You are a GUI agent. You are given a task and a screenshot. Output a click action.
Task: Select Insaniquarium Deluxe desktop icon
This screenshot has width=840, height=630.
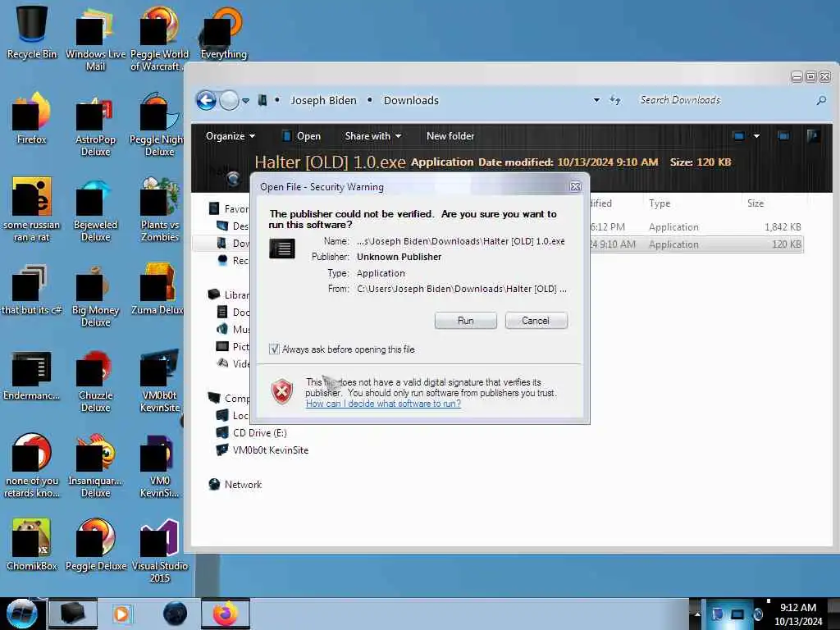pos(95,466)
